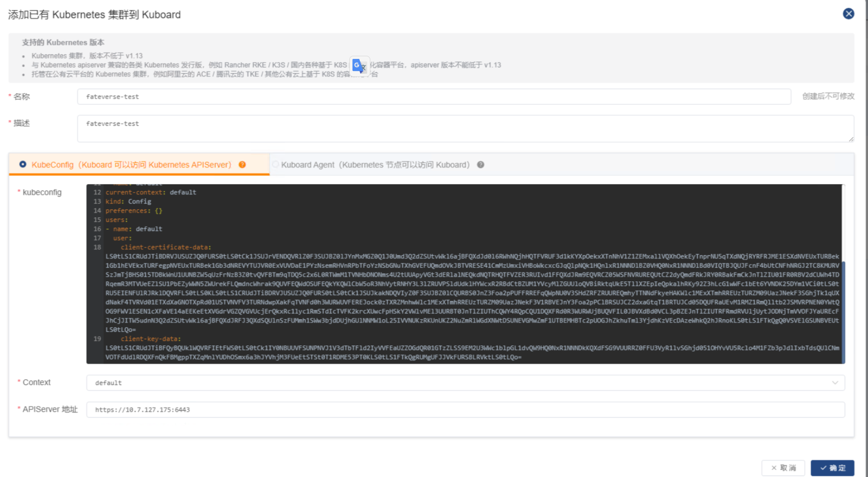Viewport: 868px width, 477px height.
Task: Click the 取消 cancel button
Action: pyautogui.click(x=783, y=468)
